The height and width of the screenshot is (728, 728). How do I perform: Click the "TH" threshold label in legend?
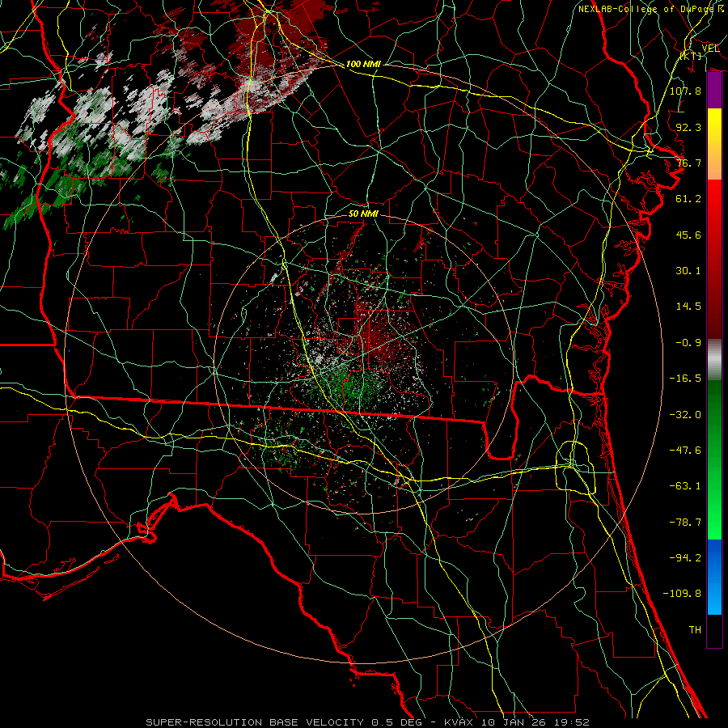click(695, 630)
